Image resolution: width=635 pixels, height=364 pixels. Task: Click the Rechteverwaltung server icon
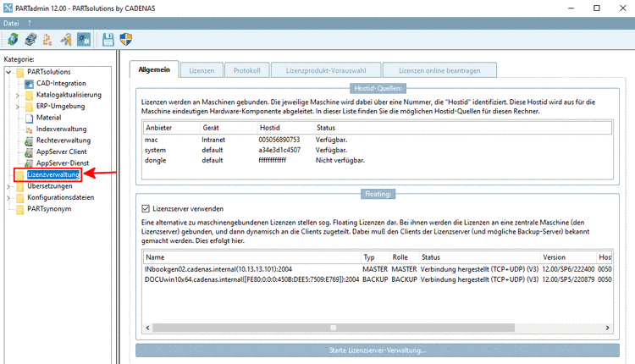[29, 141]
